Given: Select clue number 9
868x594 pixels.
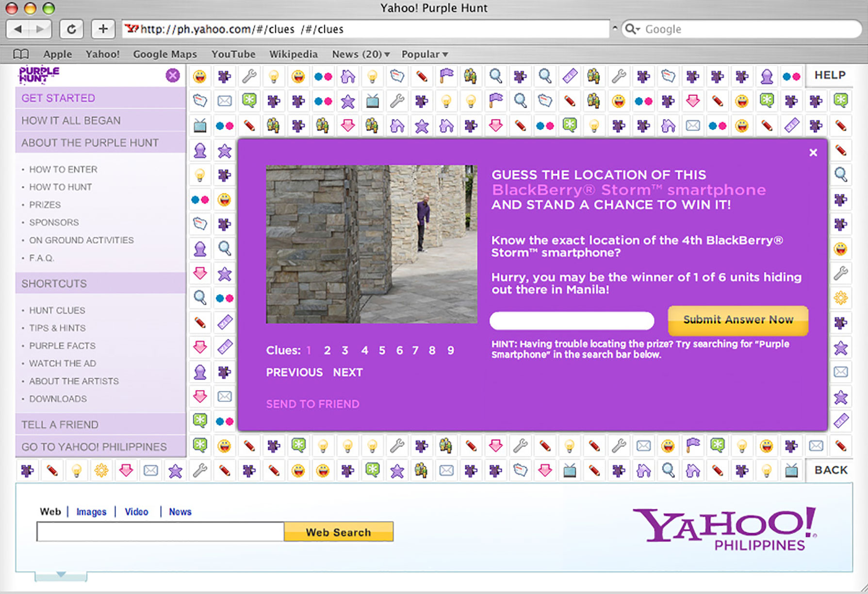Looking at the screenshot, I should pyautogui.click(x=451, y=350).
